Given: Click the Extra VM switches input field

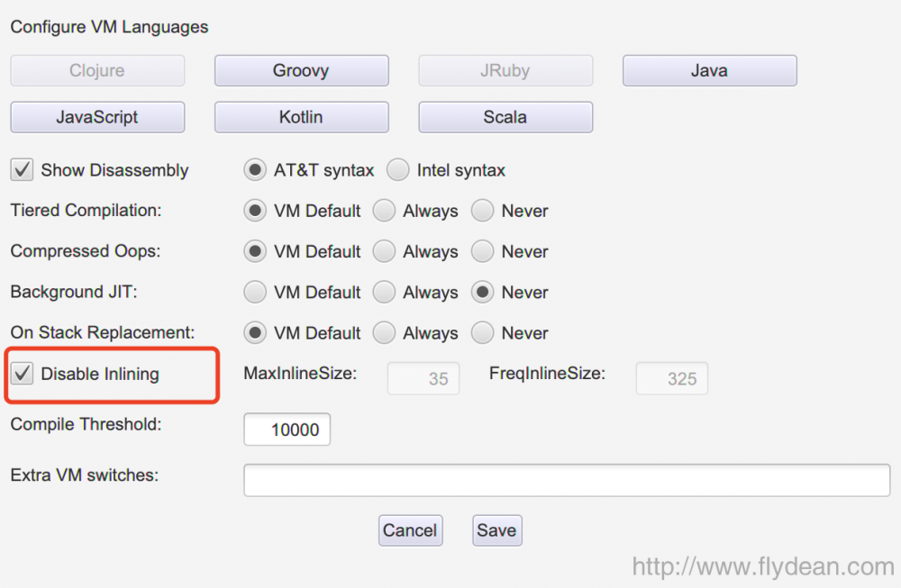Looking at the screenshot, I should 566,479.
